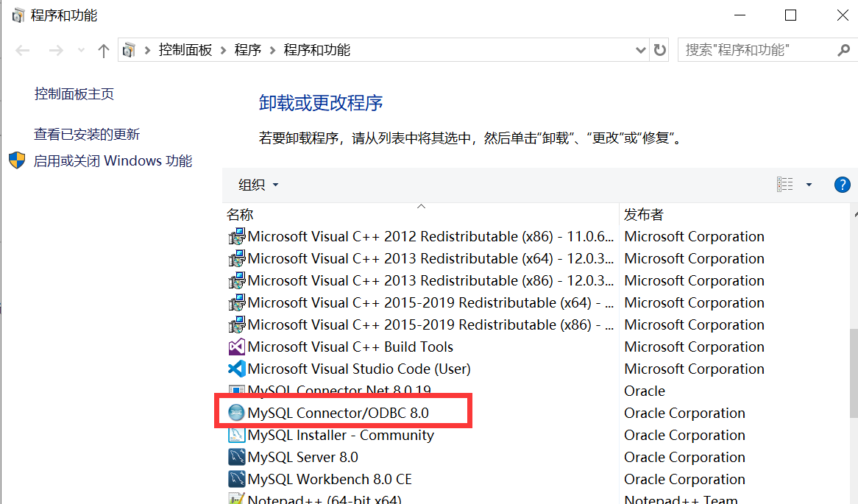Select Microsoft Visual C++ 2013 Redistributable (x86) name
Viewport: 858px width, 504px height.
point(430,281)
